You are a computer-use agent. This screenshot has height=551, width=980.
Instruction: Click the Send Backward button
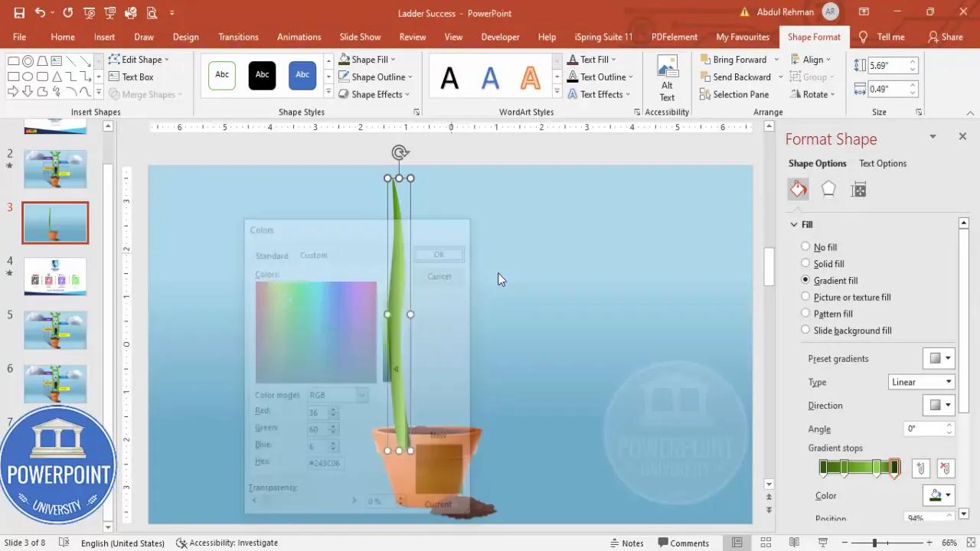pos(735,77)
